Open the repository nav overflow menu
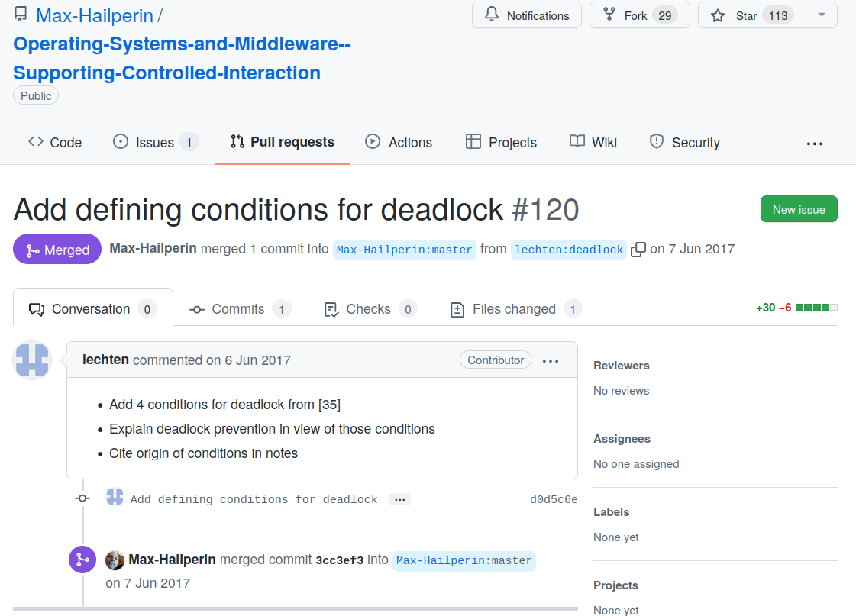 (x=815, y=143)
